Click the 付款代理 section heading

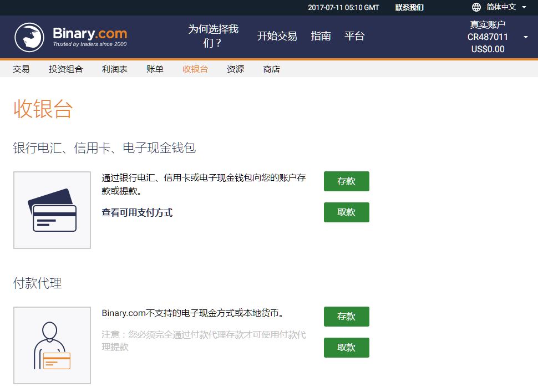[x=37, y=283]
